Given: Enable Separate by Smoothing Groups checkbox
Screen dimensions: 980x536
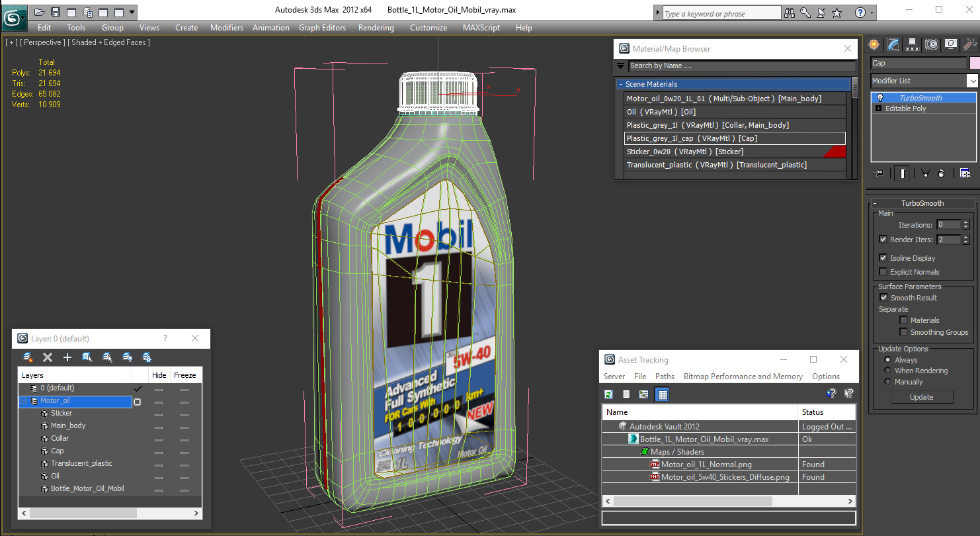Looking at the screenshot, I should [x=903, y=332].
